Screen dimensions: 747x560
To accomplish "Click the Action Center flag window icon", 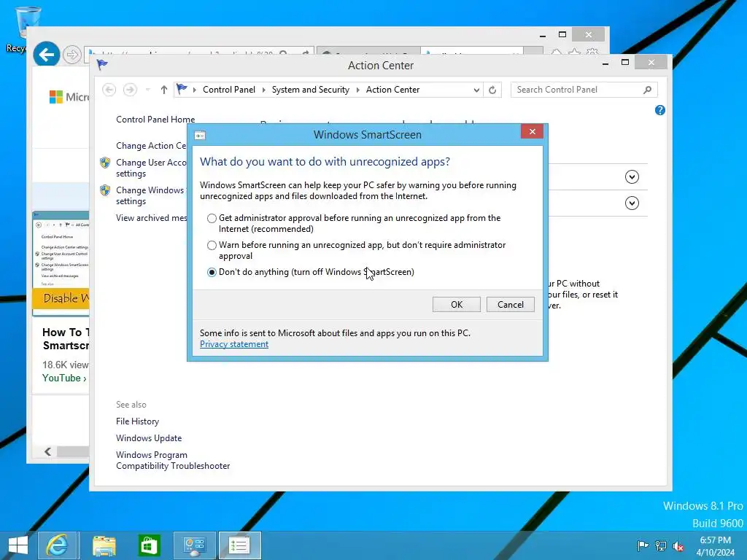I will coord(102,65).
